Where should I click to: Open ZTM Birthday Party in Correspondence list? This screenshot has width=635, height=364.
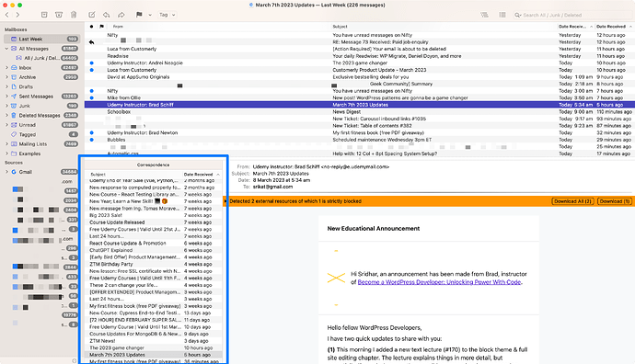(154, 264)
